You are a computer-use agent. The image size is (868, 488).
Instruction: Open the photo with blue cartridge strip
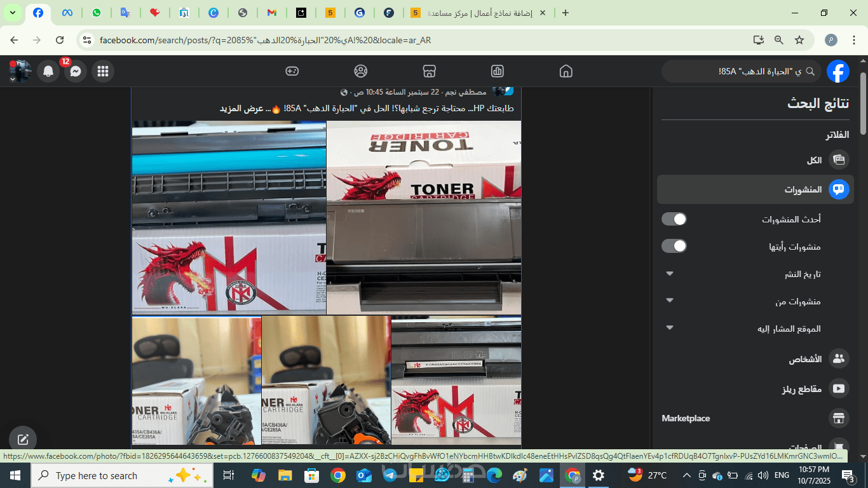(x=229, y=217)
